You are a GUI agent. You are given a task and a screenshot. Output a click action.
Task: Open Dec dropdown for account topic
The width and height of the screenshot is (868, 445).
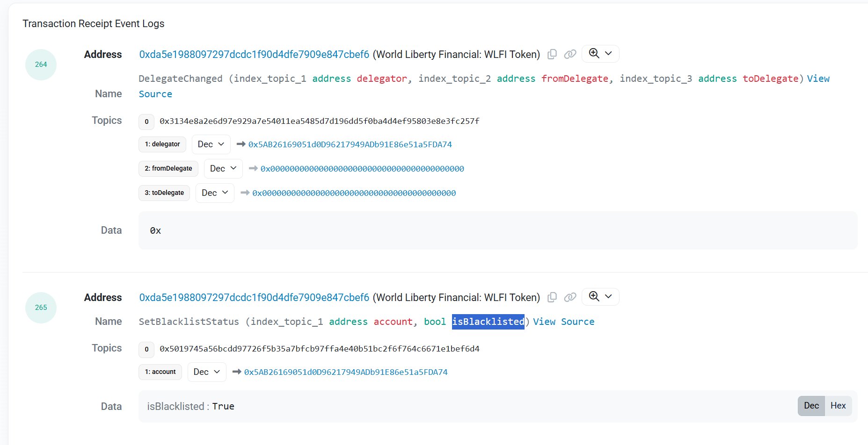point(207,372)
